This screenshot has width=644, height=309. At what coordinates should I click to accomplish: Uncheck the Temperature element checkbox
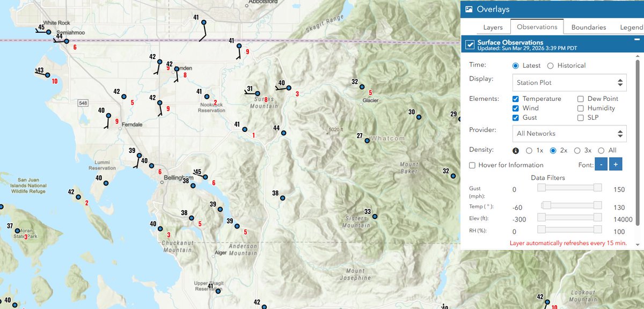pyautogui.click(x=516, y=99)
